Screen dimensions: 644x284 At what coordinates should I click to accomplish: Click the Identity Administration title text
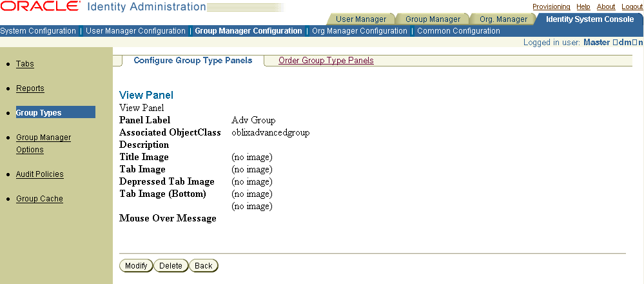146,7
